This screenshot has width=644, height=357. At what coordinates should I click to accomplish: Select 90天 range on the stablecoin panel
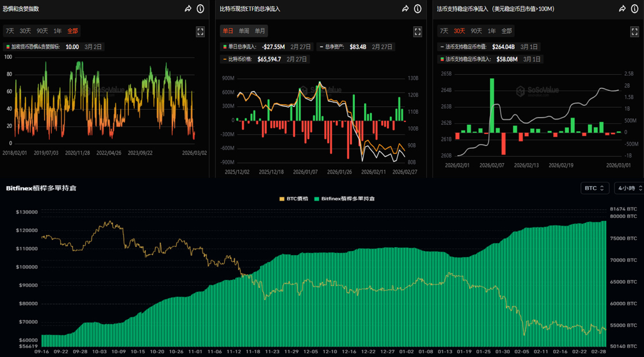[x=476, y=31]
